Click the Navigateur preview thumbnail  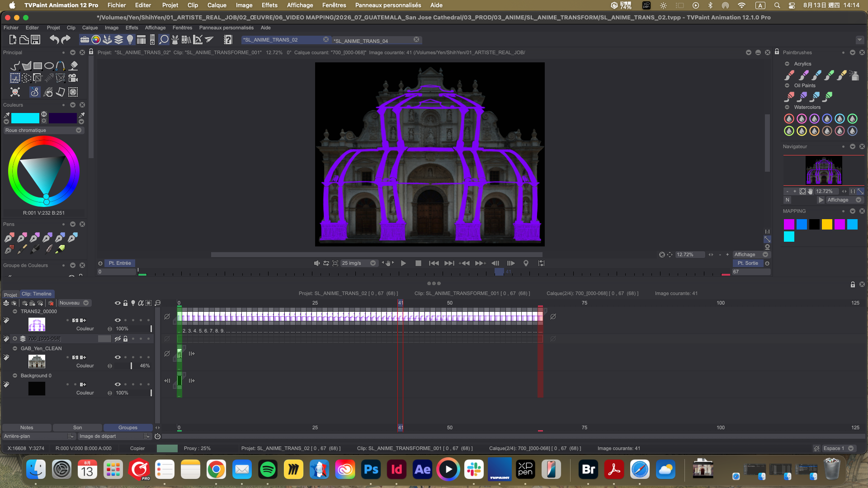point(824,170)
